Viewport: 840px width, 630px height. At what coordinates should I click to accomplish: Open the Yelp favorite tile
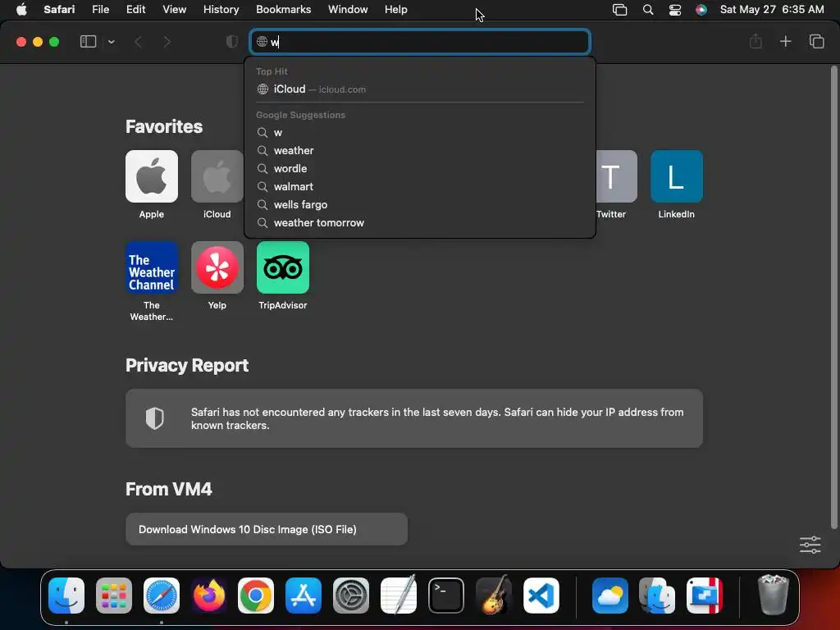(217, 267)
